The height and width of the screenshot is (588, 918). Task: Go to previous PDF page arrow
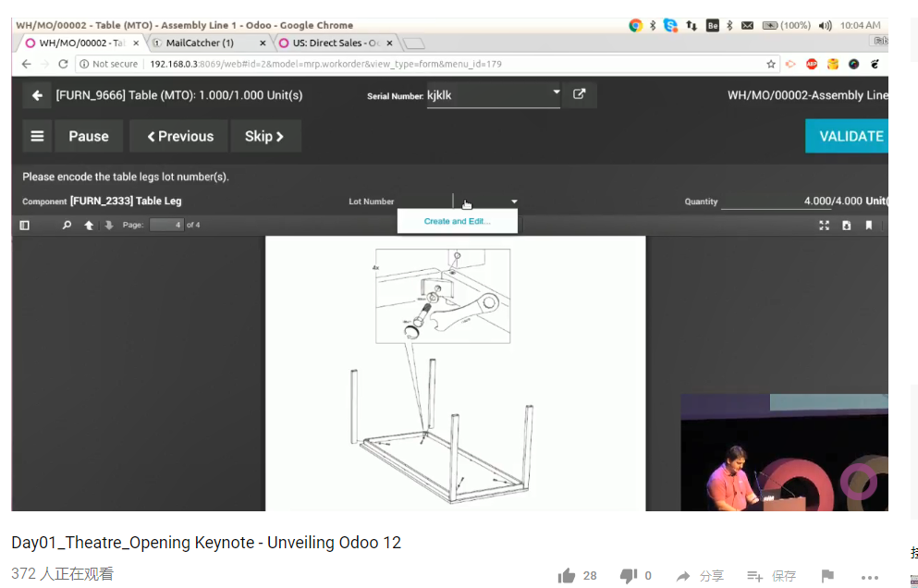point(89,225)
